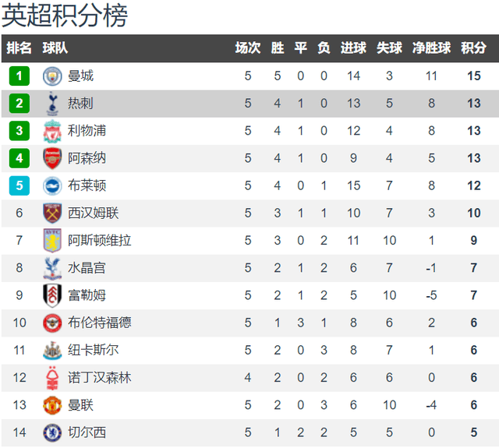
Task: Click the Manchester City club crest
Action: click(x=52, y=76)
